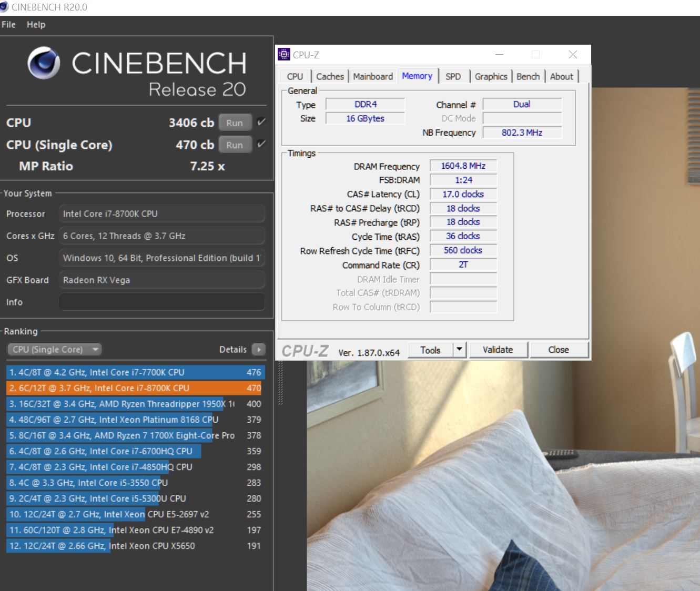
Task: Expand the Tools dropdown arrow in CPU-Z
Action: [459, 350]
